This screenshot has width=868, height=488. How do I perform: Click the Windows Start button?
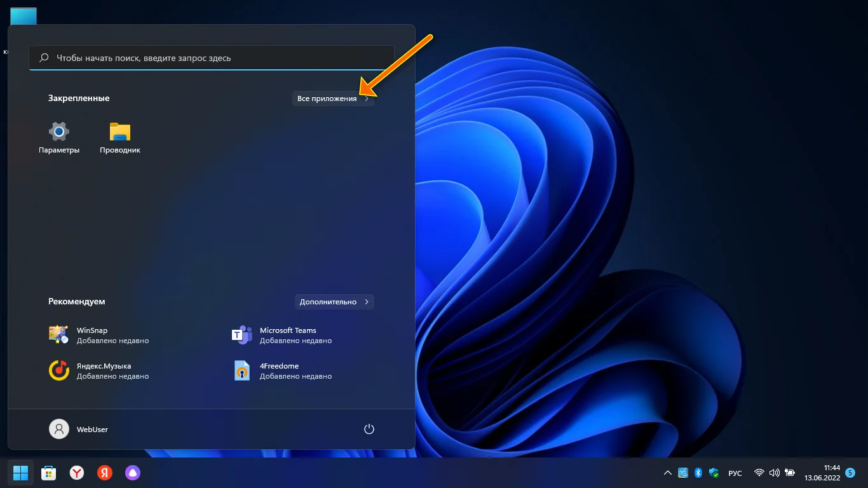coord(20,473)
